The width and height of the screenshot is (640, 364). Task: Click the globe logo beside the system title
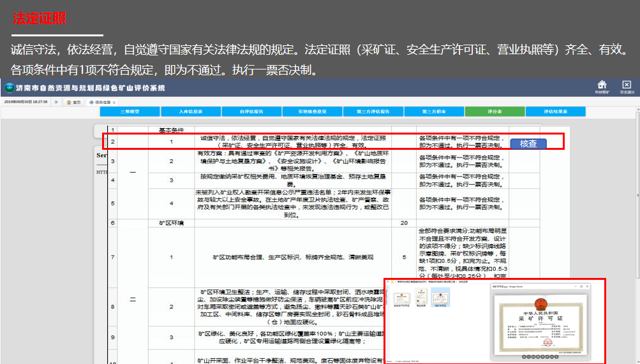(x=9, y=87)
